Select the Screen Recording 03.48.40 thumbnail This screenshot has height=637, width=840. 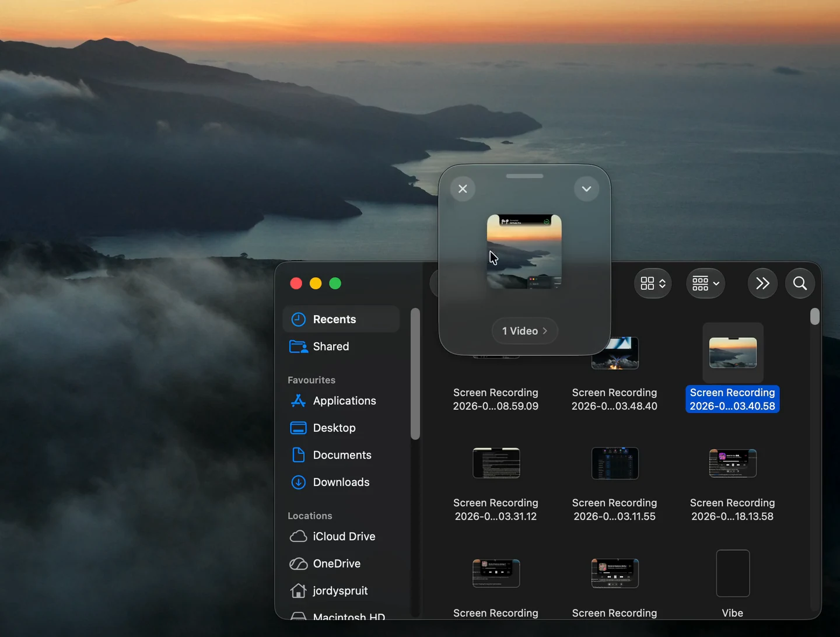pyautogui.click(x=615, y=353)
